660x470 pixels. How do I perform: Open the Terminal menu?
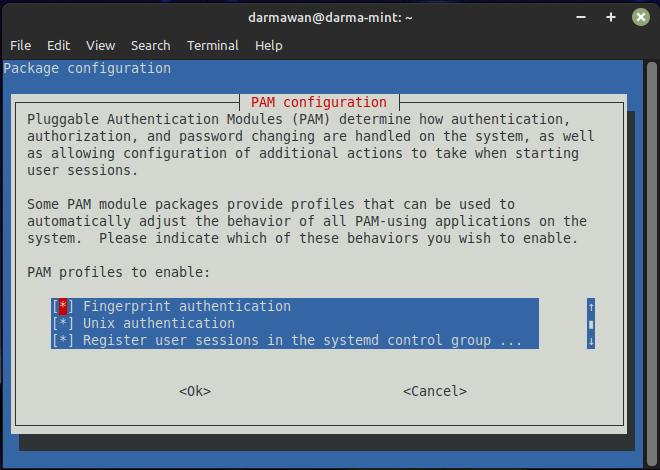tap(213, 45)
